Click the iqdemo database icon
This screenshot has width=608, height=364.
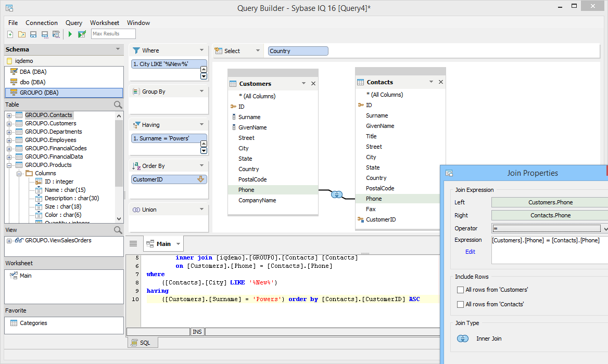click(9, 61)
